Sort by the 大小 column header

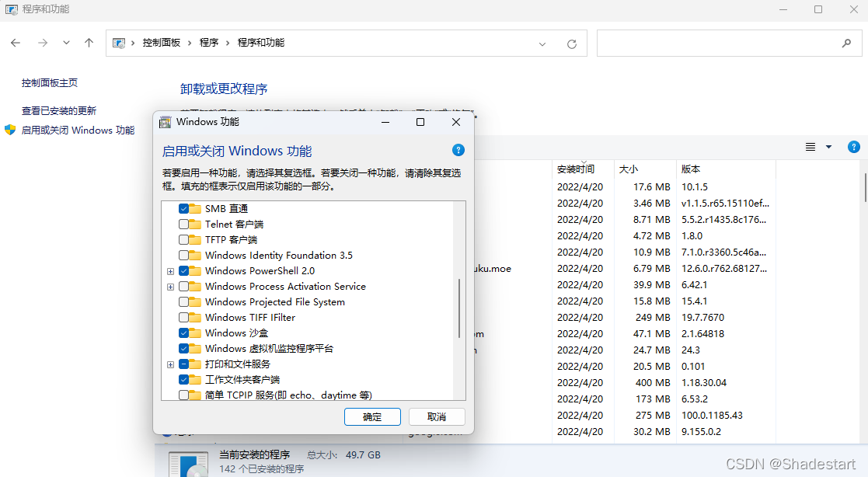click(x=645, y=169)
